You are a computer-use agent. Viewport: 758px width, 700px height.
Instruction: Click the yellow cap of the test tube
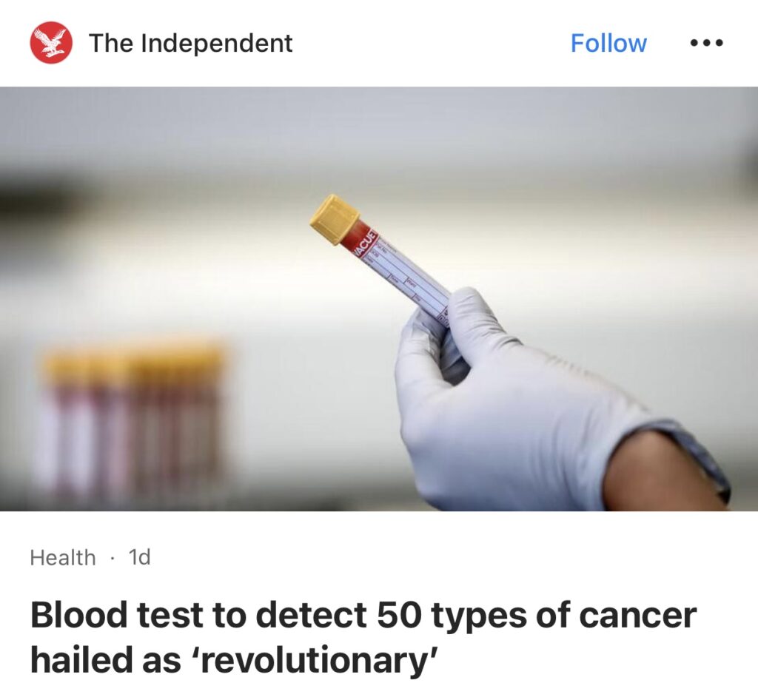(335, 219)
